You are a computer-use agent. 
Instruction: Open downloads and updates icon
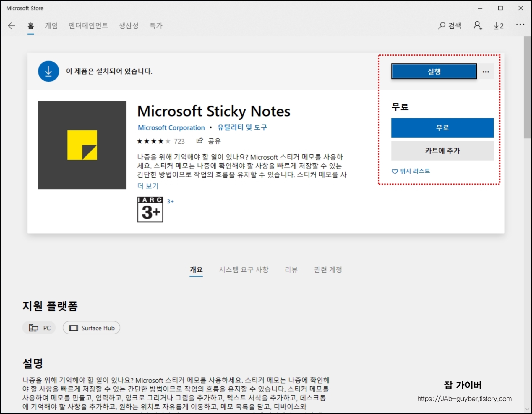[x=499, y=26]
